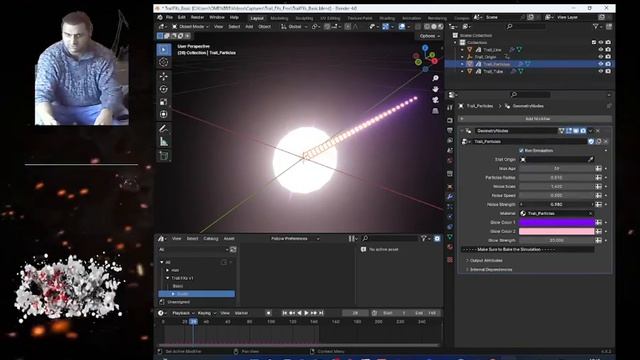The width and height of the screenshot is (640, 360).
Task: Open the Tool properties tab icon
Action: (x=450, y=107)
